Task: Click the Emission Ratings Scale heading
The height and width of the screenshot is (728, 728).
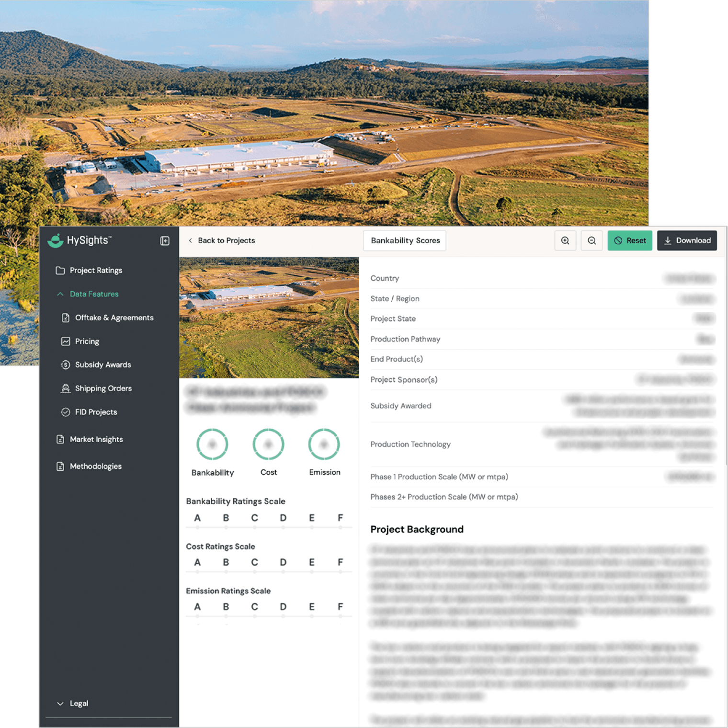Action: click(228, 591)
